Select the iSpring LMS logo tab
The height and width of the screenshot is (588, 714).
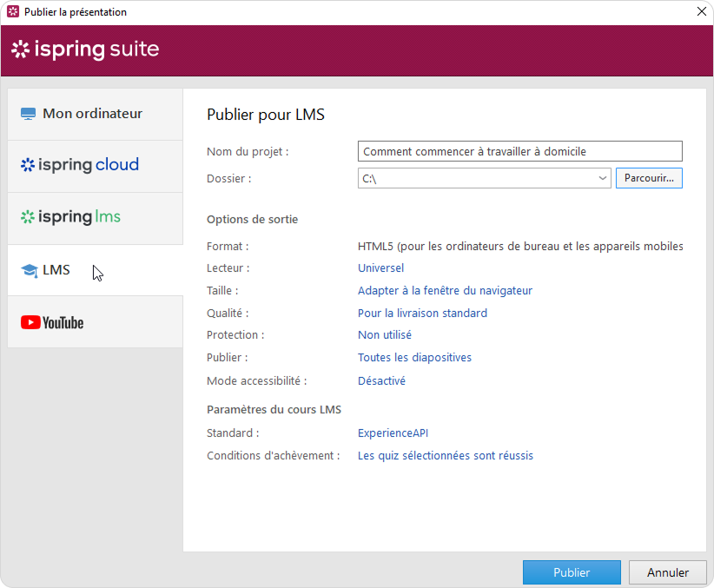click(x=71, y=217)
